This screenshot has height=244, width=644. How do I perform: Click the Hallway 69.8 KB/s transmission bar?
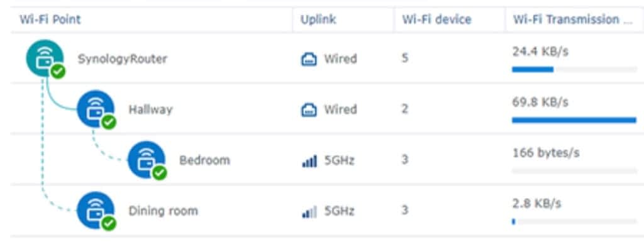point(574,120)
